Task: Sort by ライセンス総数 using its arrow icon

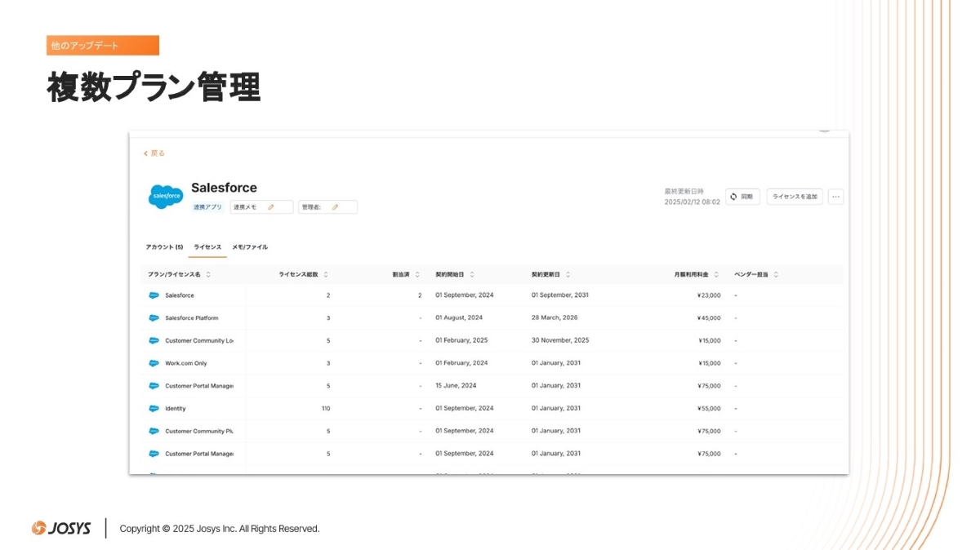Action: [326, 274]
